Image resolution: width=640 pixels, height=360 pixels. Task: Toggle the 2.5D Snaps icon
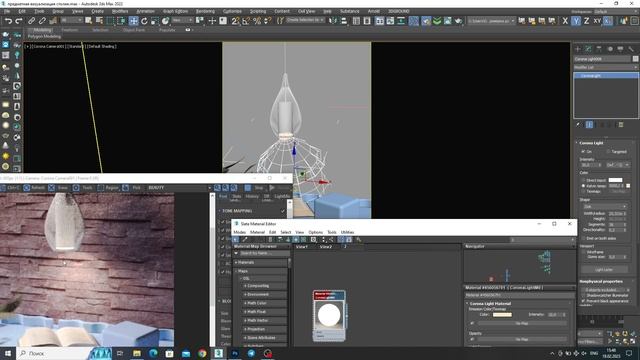[236, 21]
